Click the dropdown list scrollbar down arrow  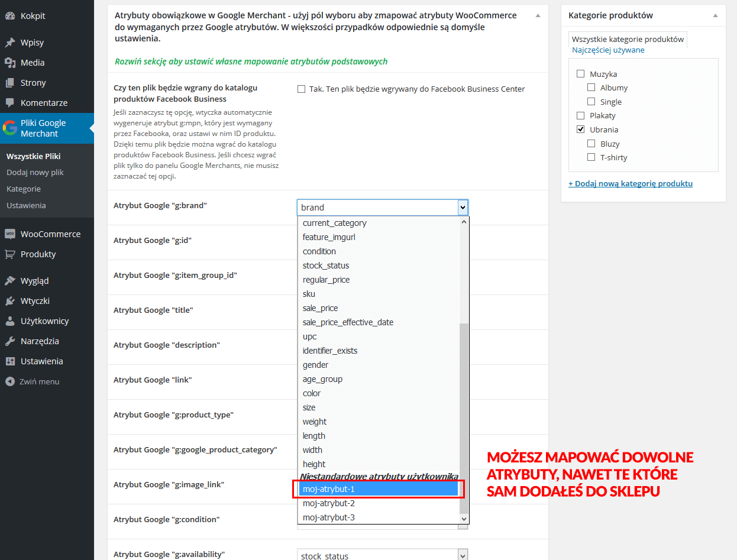coord(464,519)
